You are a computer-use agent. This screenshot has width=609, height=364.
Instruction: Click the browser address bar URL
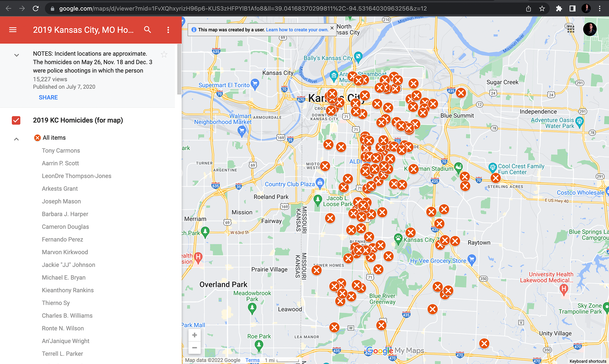click(x=243, y=9)
